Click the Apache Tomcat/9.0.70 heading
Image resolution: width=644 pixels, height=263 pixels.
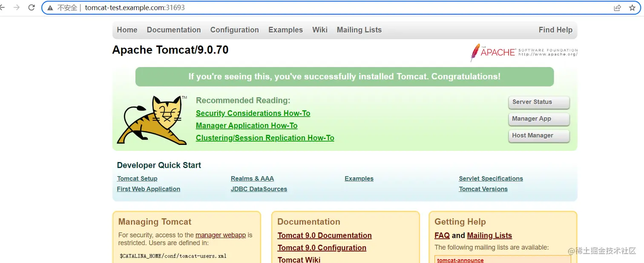(170, 50)
